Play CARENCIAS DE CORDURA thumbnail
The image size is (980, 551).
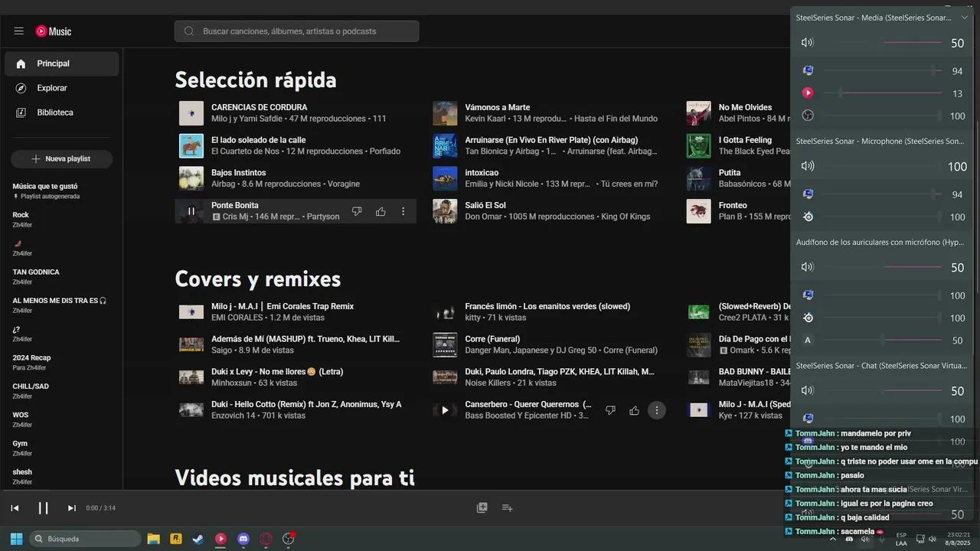tap(191, 113)
